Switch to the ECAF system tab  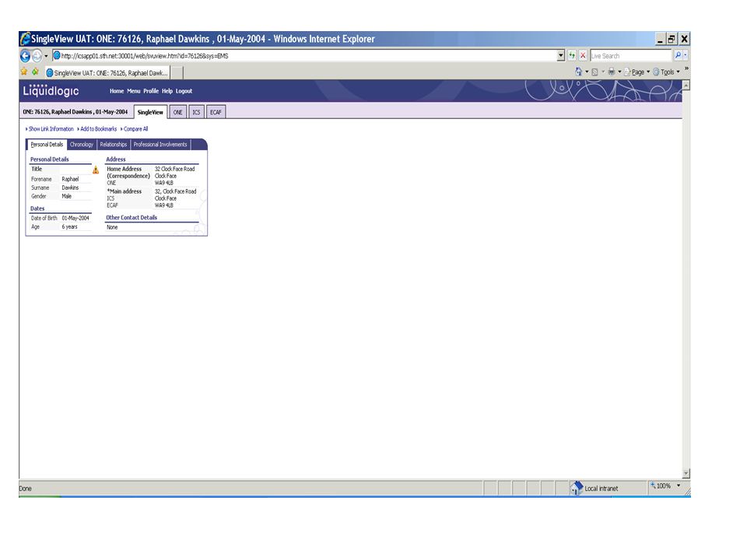click(216, 112)
